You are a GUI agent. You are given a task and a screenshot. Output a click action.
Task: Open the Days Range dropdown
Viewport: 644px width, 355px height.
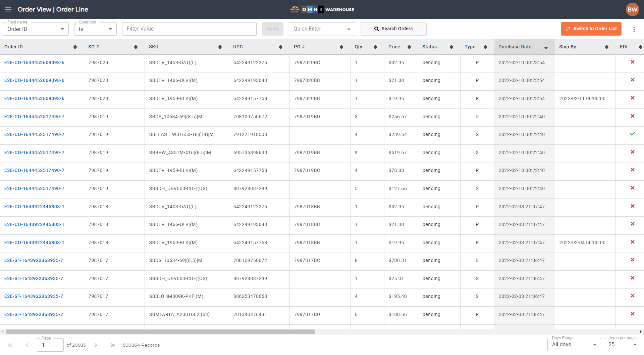[574, 345]
